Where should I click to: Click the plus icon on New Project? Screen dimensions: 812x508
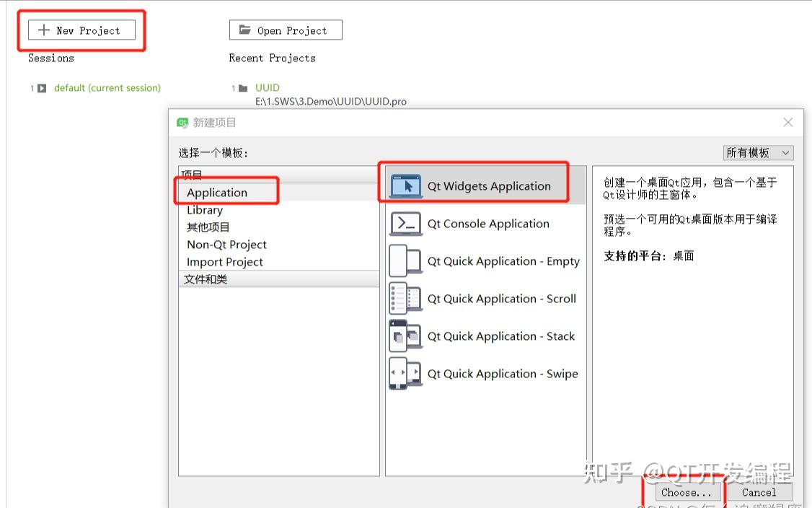click(44, 30)
